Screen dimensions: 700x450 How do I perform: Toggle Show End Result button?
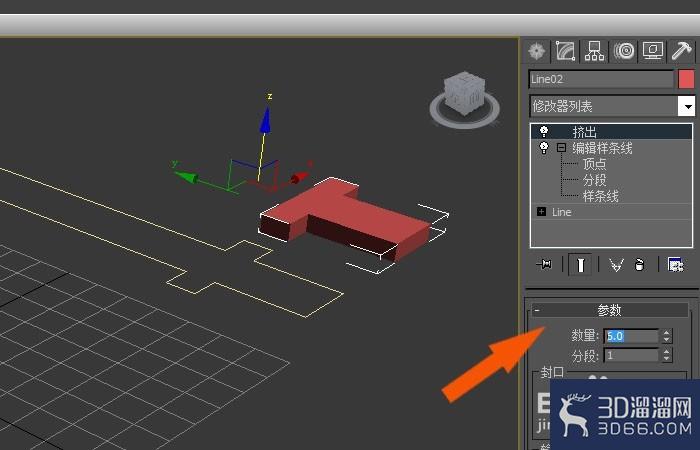[580, 264]
